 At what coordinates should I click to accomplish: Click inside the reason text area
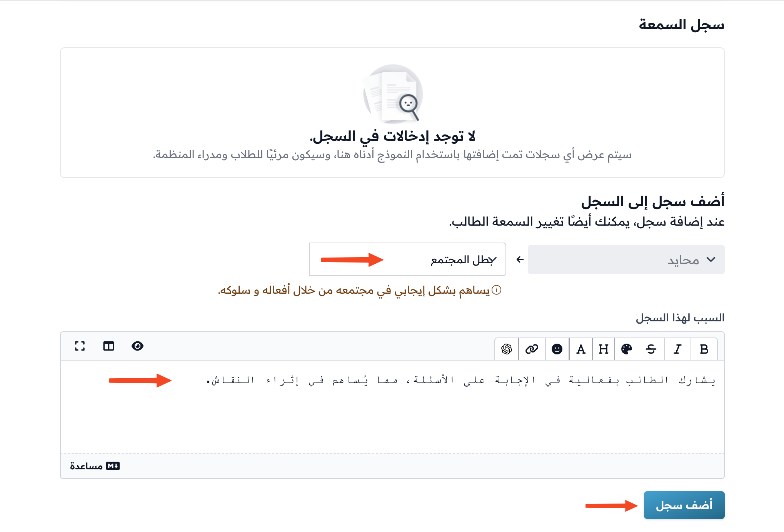392,406
